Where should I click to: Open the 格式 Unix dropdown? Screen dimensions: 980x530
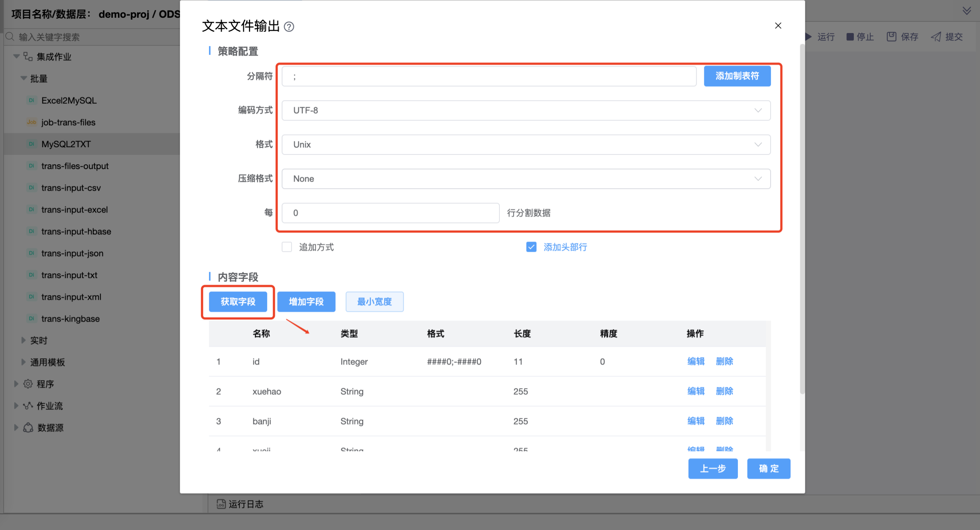526,145
